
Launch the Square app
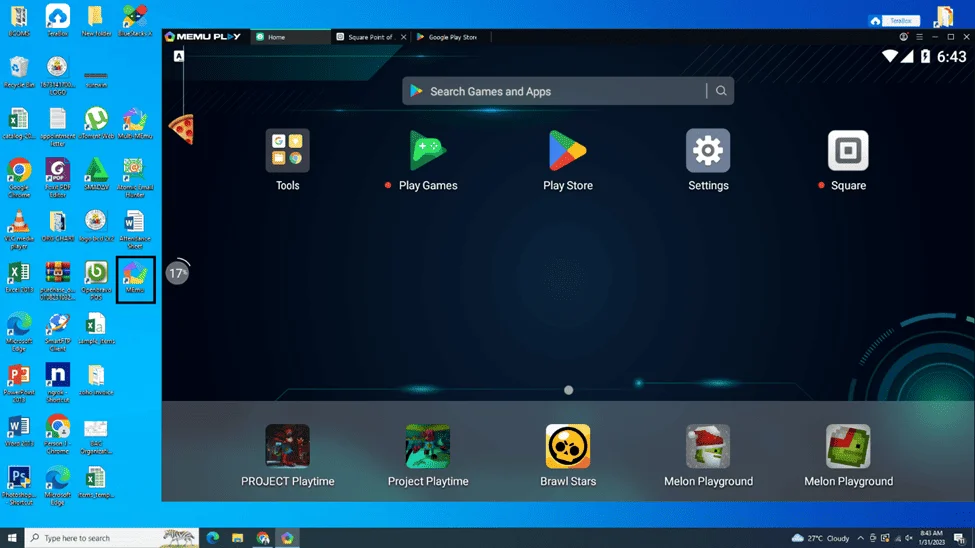(x=848, y=151)
